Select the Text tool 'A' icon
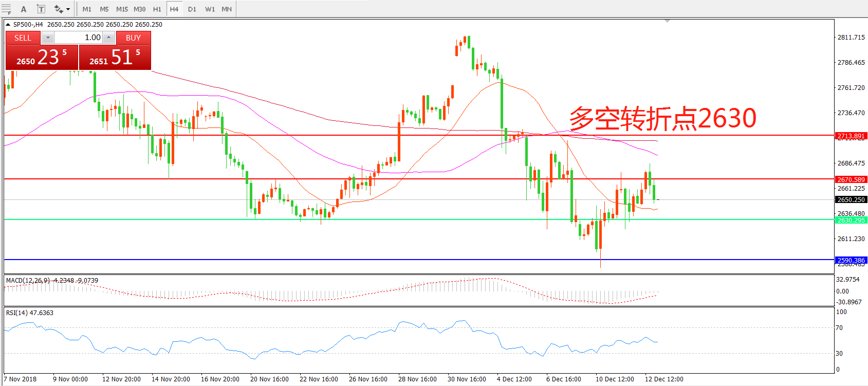This screenshot has height=386, width=868. click(x=23, y=9)
